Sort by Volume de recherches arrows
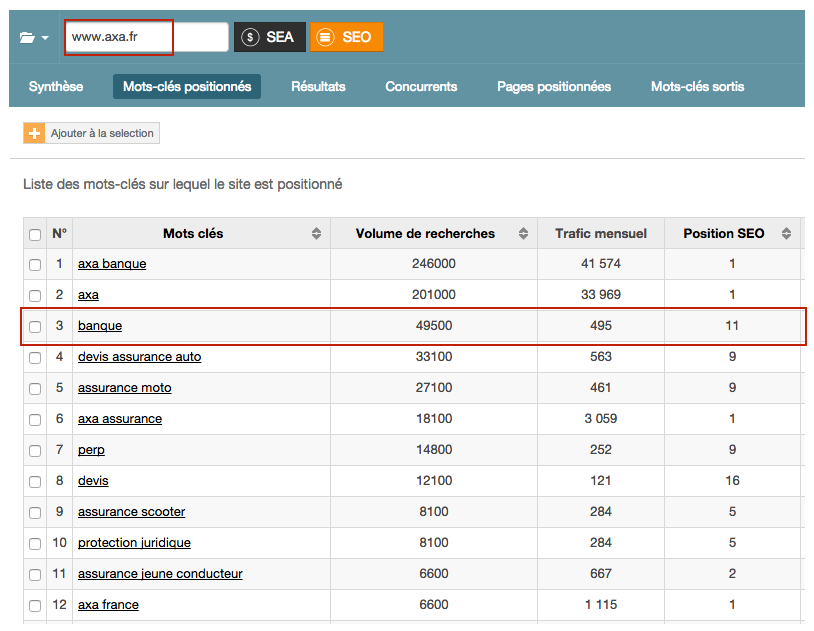 point(523,234)
